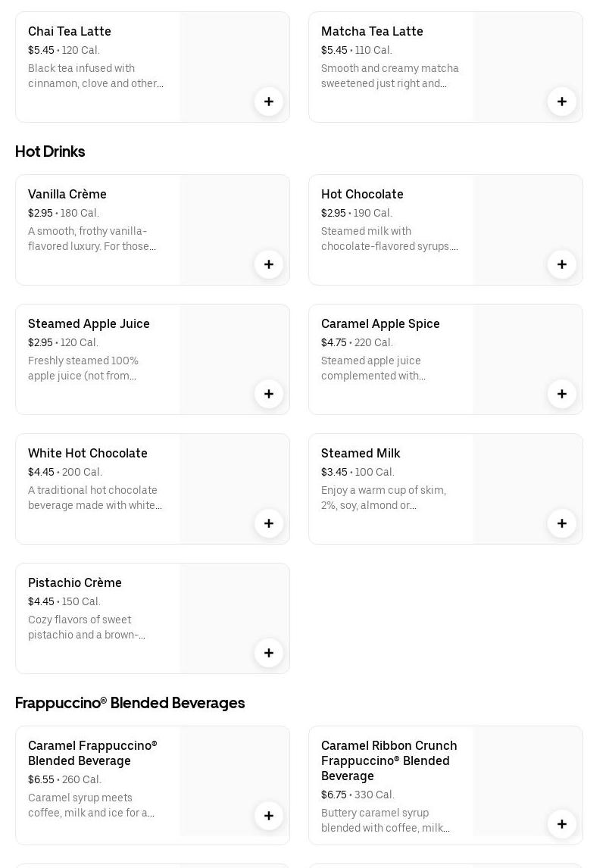
Task: Click the Steamed Apple Juice description
Action: click(83, 368)
